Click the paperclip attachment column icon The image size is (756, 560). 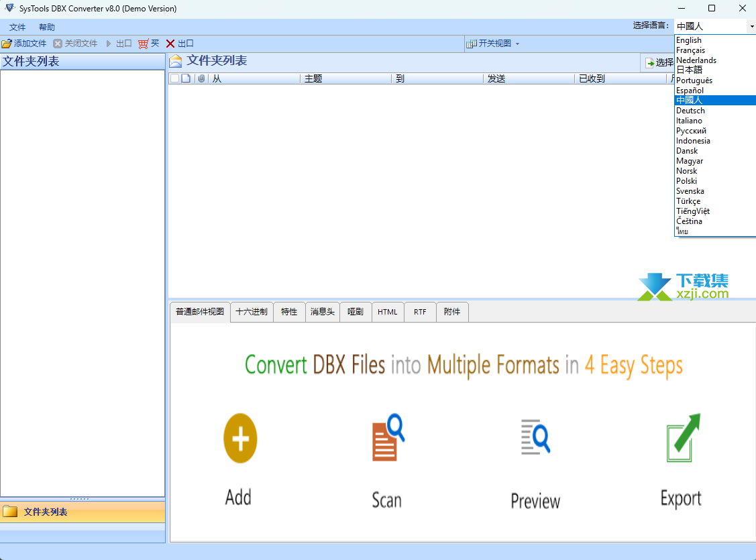click(201, 78)
